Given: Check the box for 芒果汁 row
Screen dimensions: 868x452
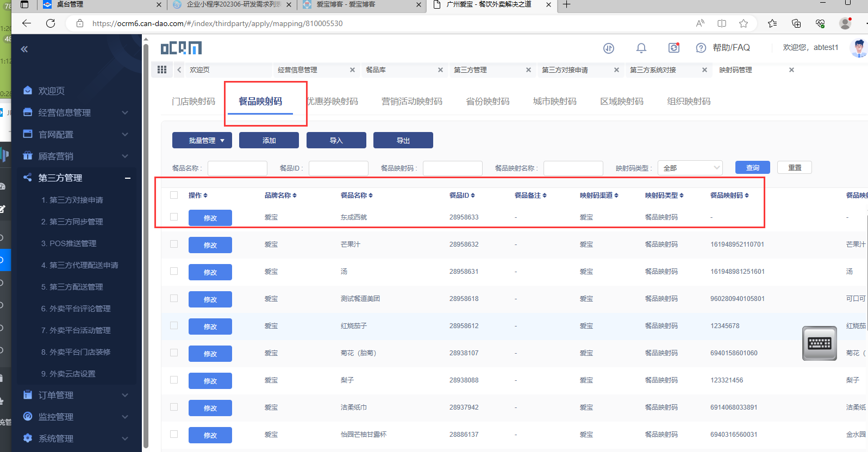Looking at the screenshot, I should pos(174,244).
